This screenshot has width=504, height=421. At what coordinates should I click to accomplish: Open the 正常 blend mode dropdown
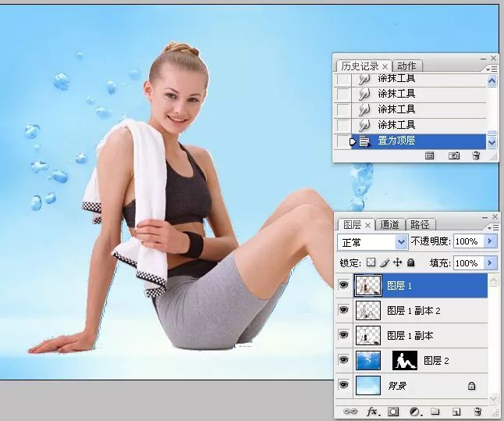[x=372, y=242]
